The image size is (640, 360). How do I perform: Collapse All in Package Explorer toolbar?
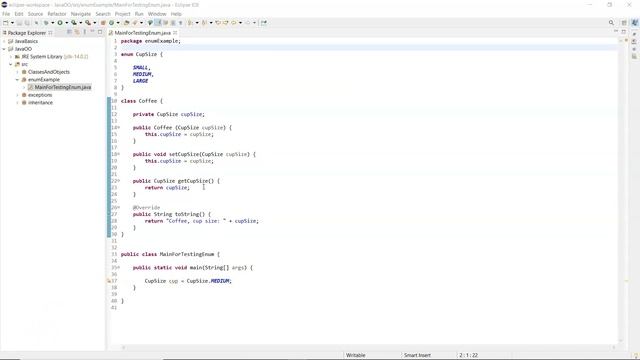tap(69, 32)
